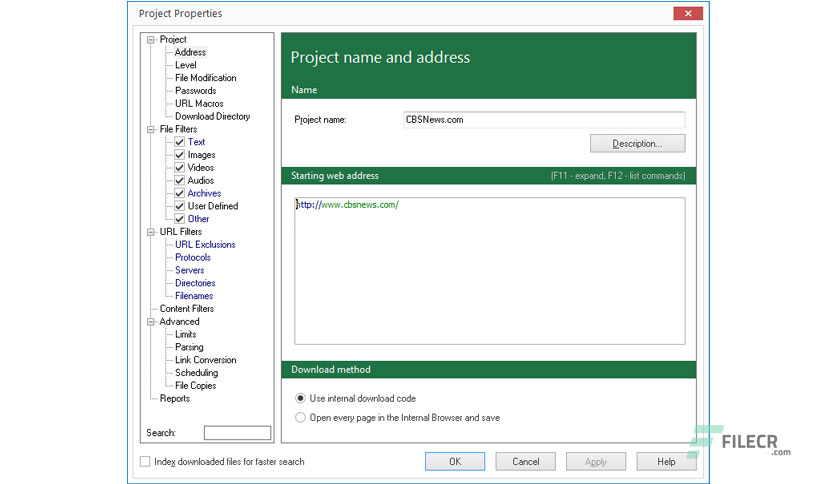This screenshot has width=836, height=484.
Task: Uncheck the Archives file filter checkbox
Action: pos(180,193)
